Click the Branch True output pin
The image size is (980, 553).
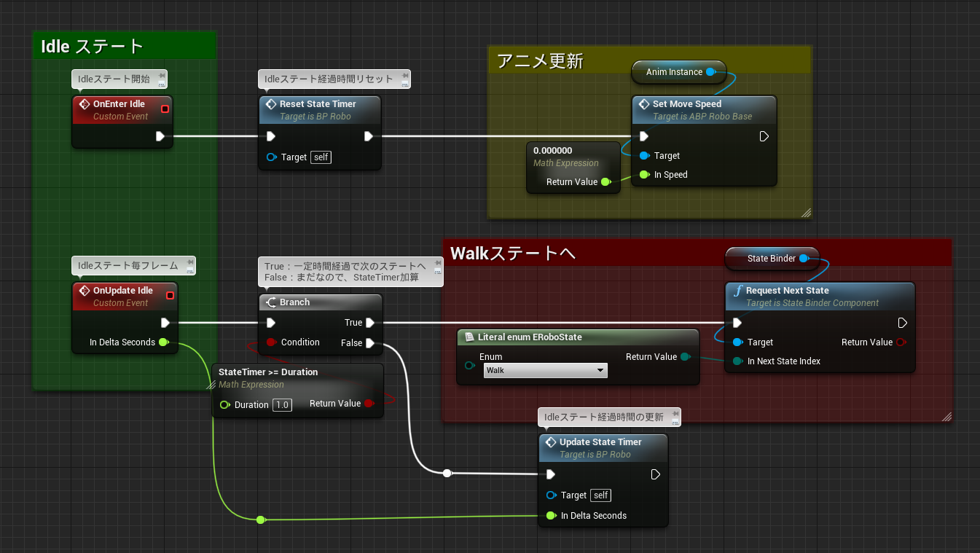pos(370,323)
